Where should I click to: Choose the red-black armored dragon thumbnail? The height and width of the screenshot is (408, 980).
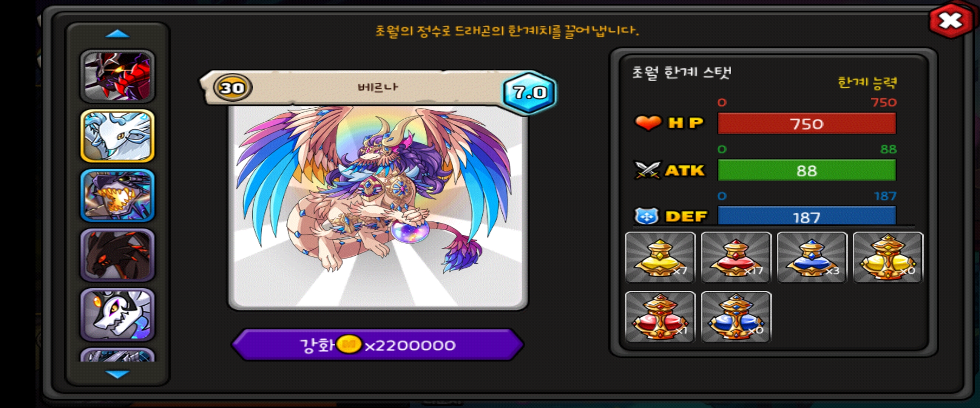(117, 76)
